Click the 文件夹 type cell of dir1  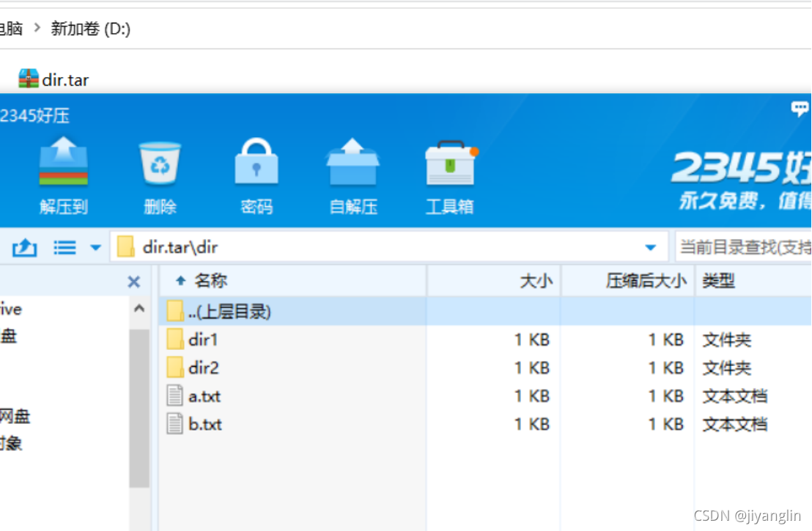click(x=726, y=340)
